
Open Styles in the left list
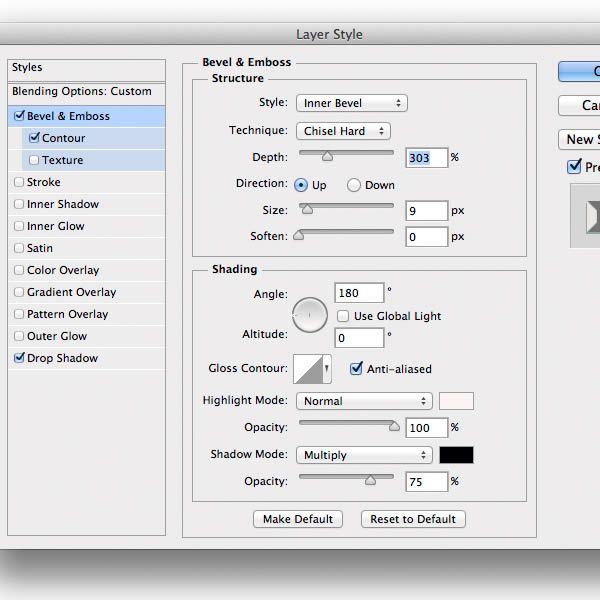point(86,68)
